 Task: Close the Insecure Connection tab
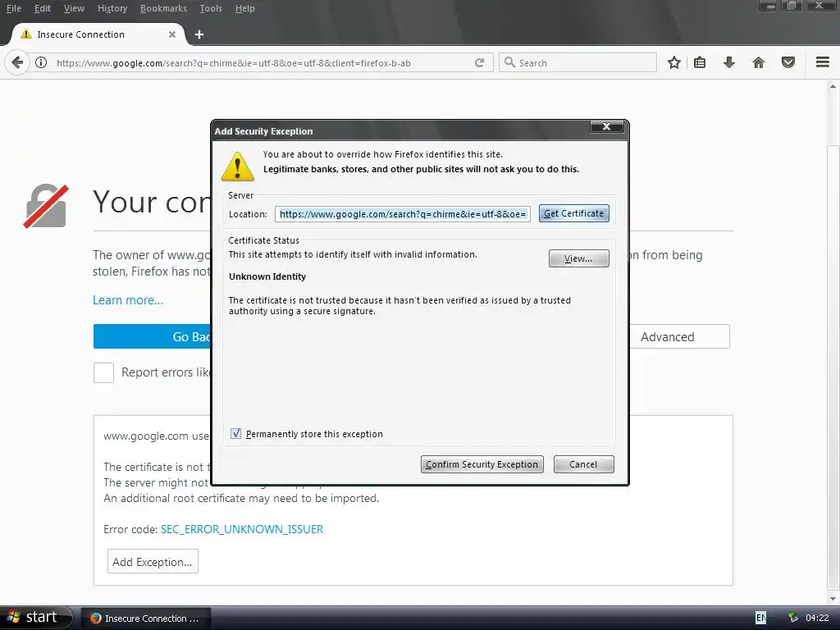click(x=172, y=34)
